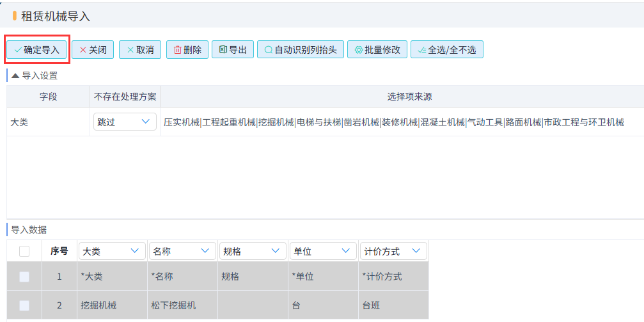Open the 计价方式 column mapping dropdown
Screen dimensions: 644x322
(393, 252)
